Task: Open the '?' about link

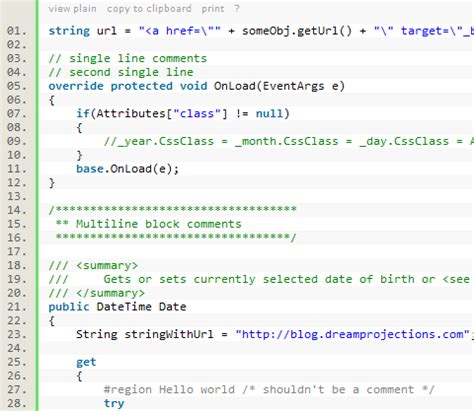Action: point(237,9)
